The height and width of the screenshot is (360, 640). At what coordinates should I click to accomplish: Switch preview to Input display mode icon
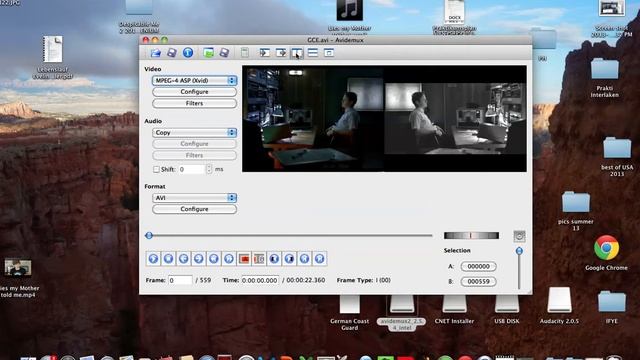pos(264,53)
